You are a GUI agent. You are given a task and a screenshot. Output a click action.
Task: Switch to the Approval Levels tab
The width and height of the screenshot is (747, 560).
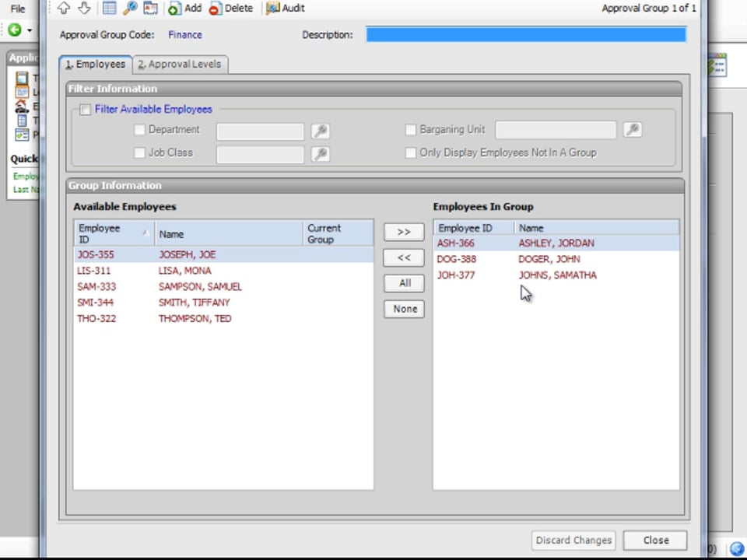180,64
